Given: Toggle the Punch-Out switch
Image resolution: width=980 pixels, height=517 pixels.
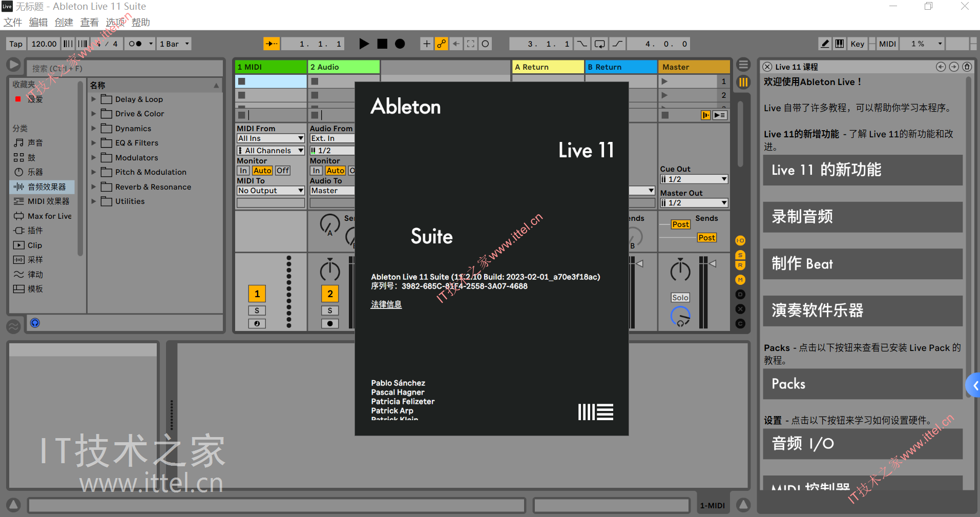Looking at the screenshot, I should 617,44.
